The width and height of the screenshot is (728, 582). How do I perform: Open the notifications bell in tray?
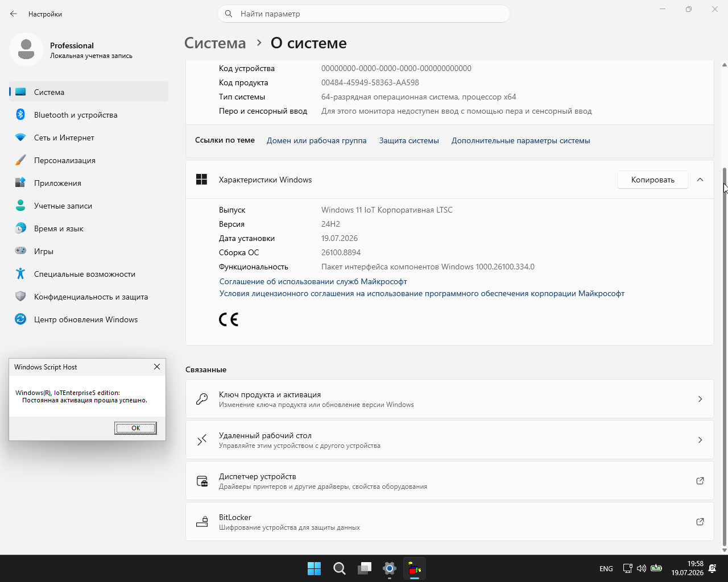click(713, 568)
